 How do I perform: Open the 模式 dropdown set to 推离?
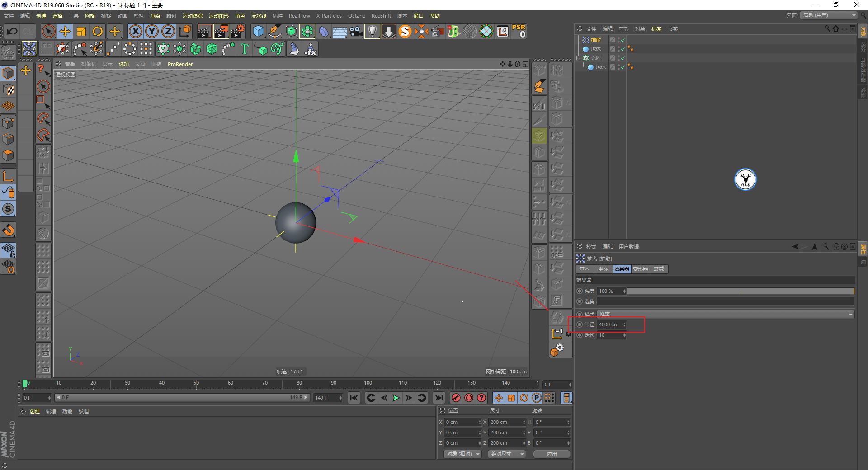click(726, 314)
